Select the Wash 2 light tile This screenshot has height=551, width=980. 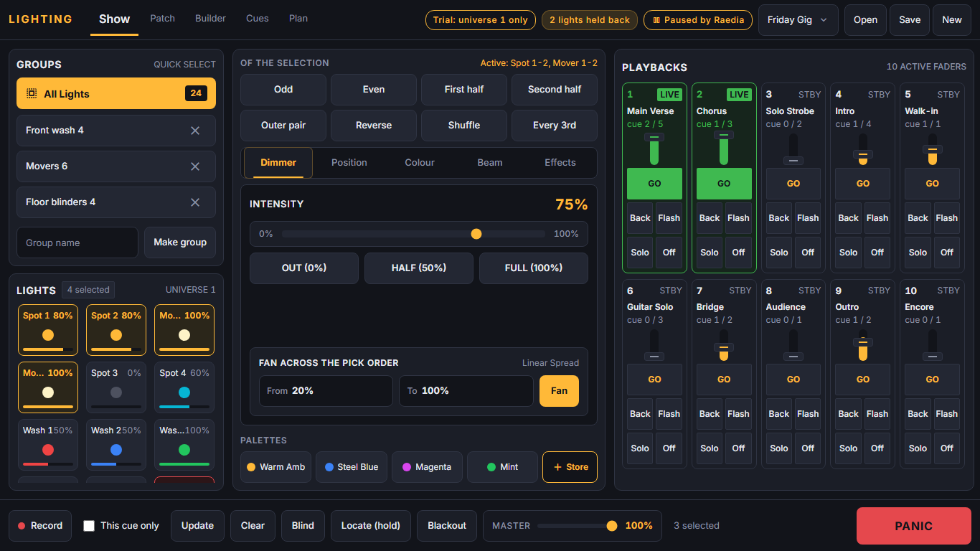click(116, 445)
